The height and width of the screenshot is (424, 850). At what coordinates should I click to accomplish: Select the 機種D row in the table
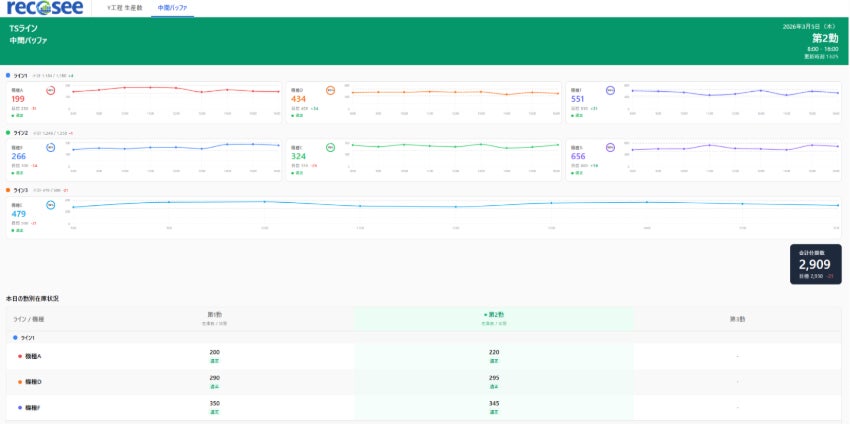point(424,382)
